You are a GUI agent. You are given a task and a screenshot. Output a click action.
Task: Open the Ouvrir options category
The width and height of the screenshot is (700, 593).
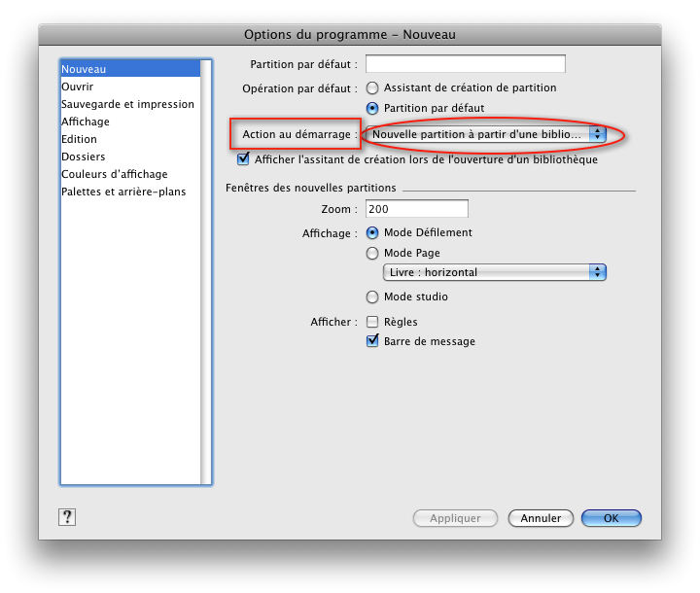[x=78, y=87]
